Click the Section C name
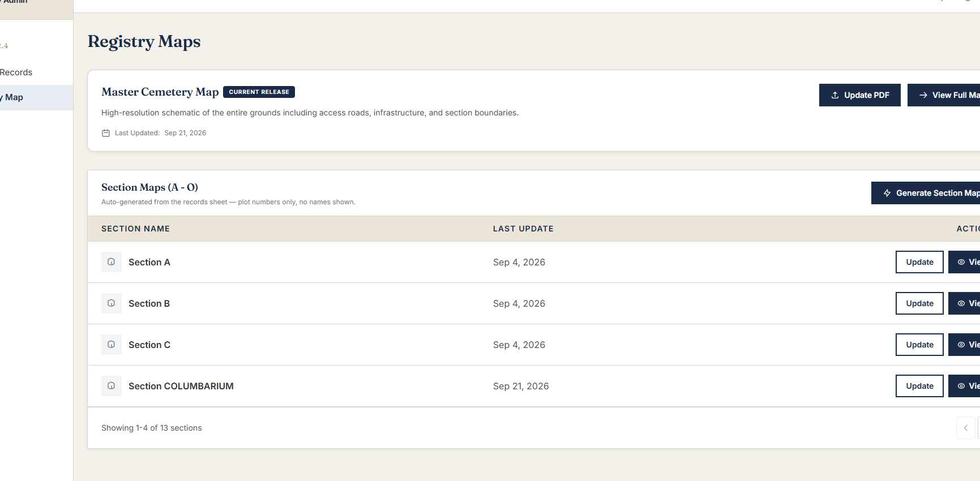Image resolution: width=980 pixels, height=481 pixels. 149,345
